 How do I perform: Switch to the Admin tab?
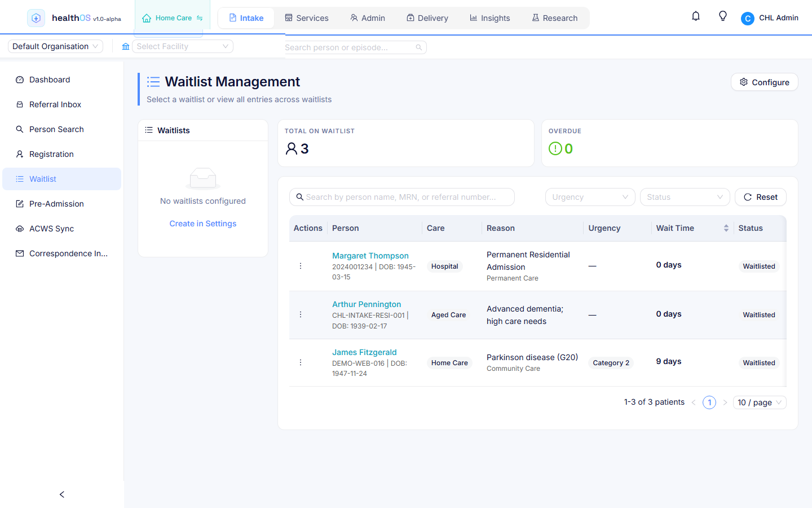[368, 18]
